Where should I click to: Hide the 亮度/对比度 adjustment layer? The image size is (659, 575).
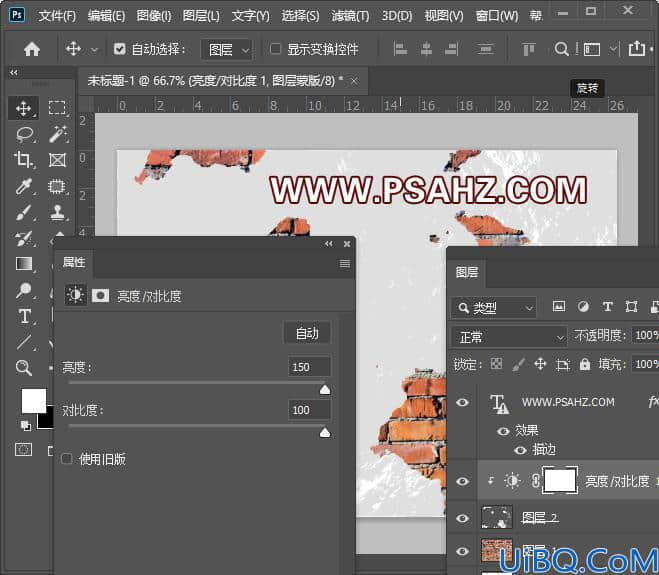[462, 481]
